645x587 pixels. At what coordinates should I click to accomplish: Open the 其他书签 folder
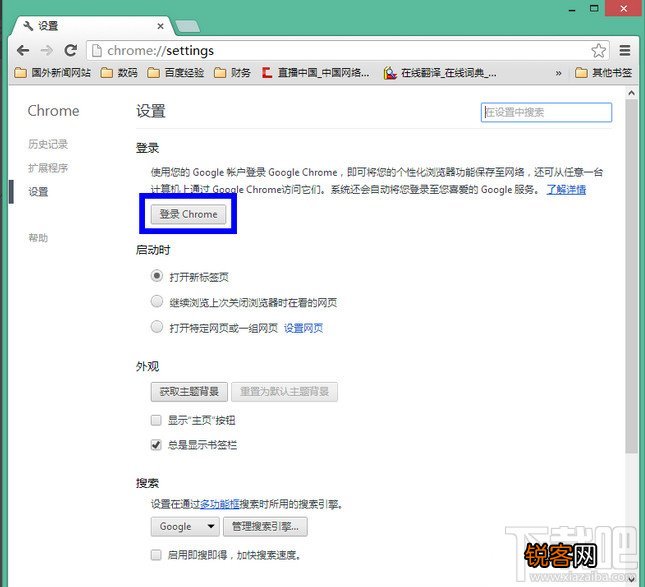[x=603, y=73]
